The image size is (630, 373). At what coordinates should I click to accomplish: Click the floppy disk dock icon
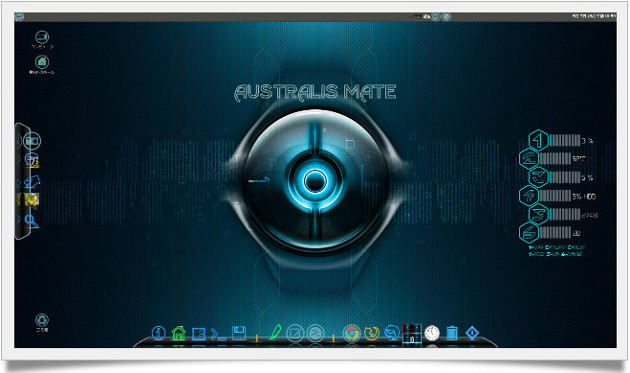[239, 333]
